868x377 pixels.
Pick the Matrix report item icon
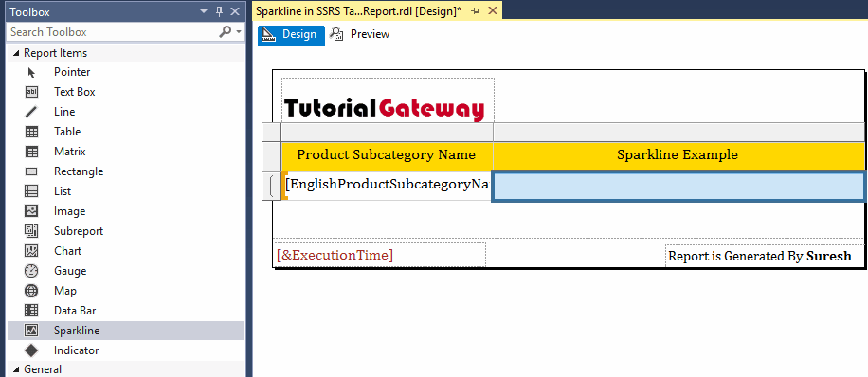31,152
